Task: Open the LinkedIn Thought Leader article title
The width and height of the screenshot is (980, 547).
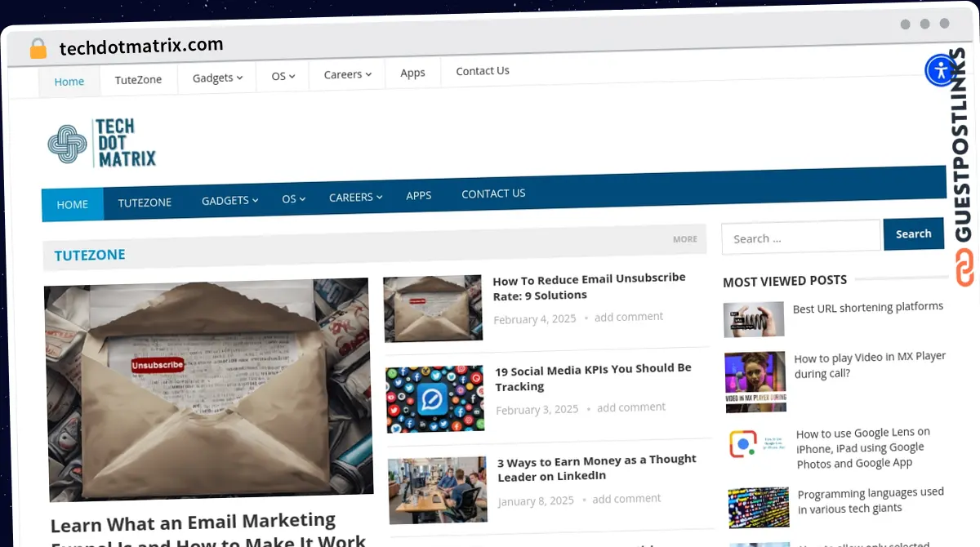Action: coord(596,468)
